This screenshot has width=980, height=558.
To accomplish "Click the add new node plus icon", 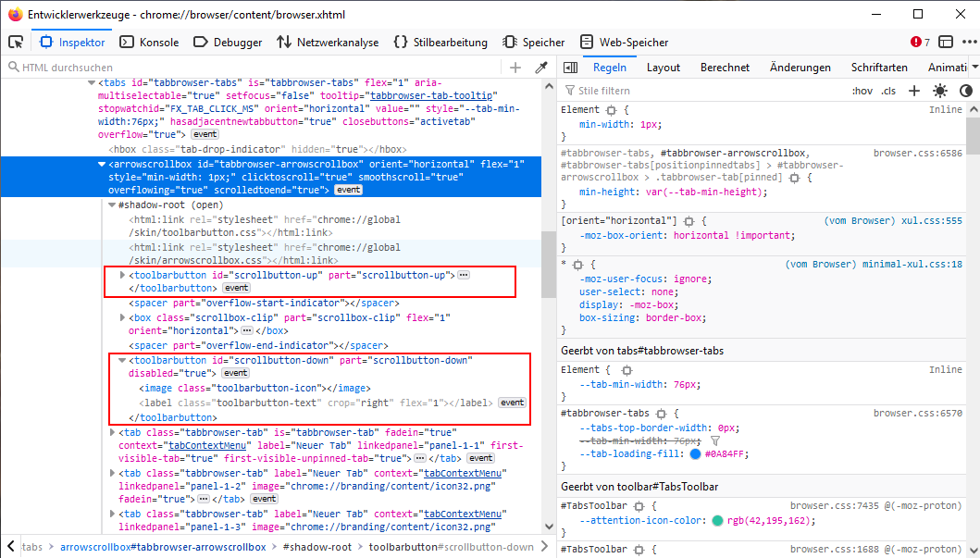I will 515,68.
